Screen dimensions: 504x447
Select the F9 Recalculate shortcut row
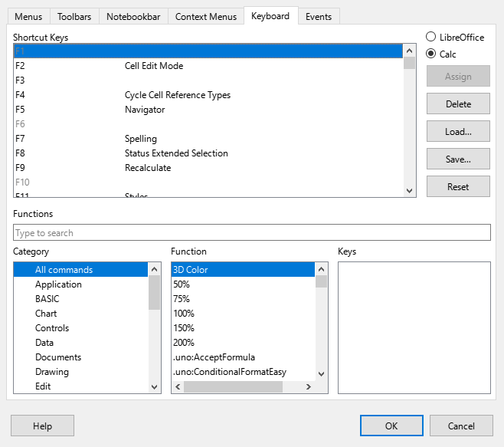tap(208, 168)
